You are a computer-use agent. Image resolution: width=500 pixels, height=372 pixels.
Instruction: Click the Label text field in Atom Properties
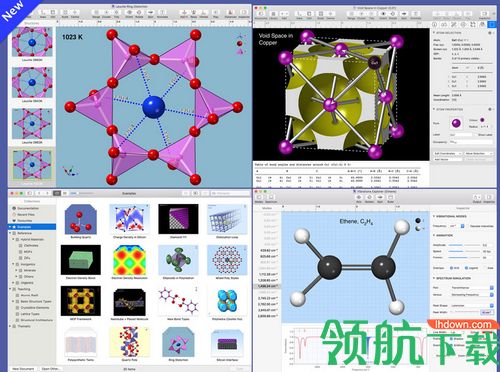click(461, 135)
